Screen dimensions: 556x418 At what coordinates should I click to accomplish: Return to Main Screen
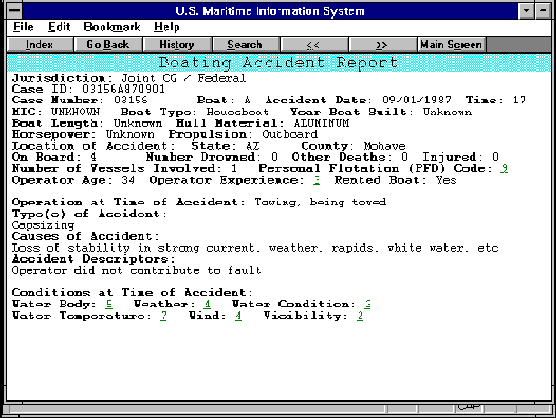coord(451,45)
